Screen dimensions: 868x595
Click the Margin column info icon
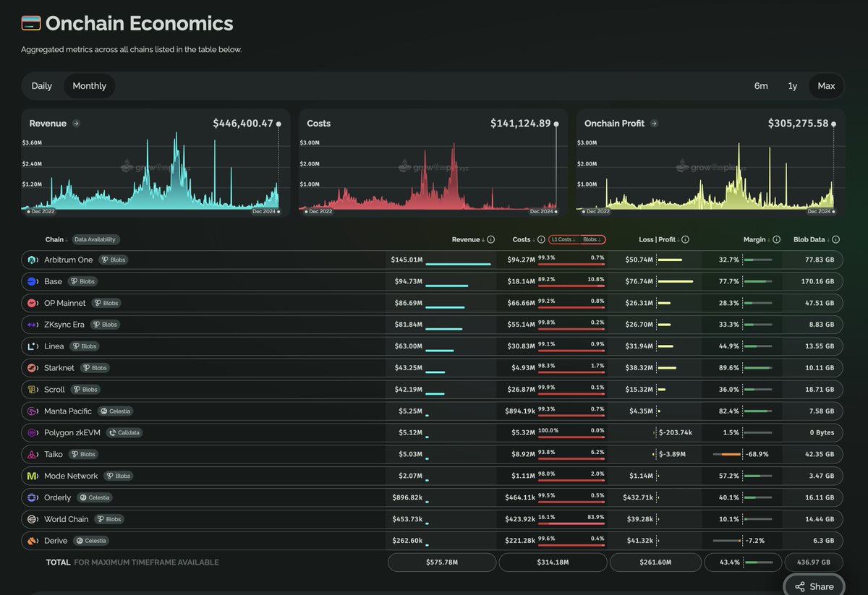(776, 239)
